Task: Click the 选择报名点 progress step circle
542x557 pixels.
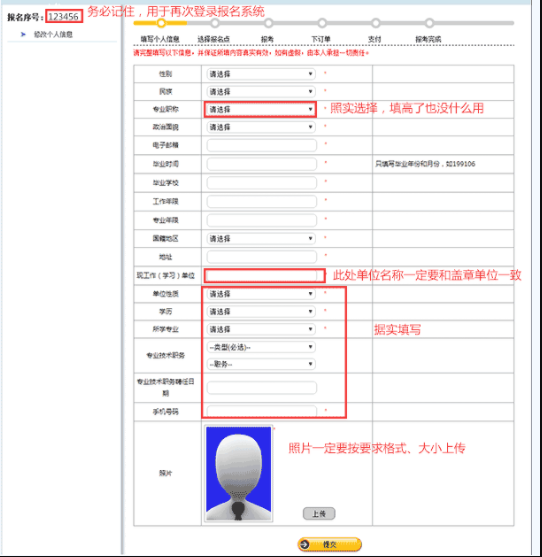Action: tap(215, 23)
